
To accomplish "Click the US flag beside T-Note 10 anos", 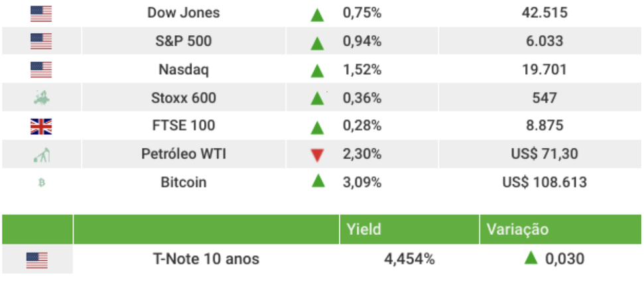I will (x=37, y=260).
